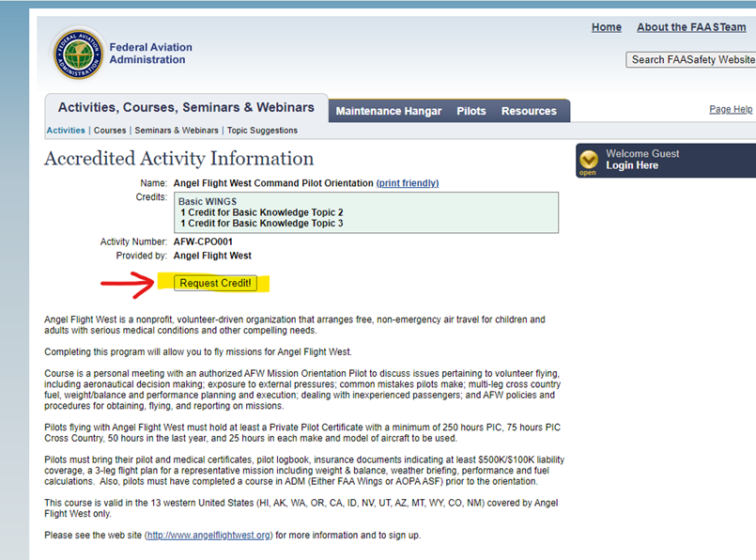Open the Home link
Viewport: 756px width, 560px height.
pos(606,27)
